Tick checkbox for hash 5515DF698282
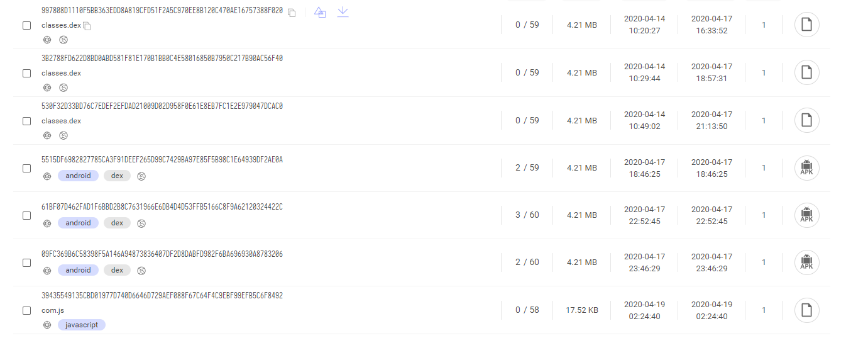The height and width of the screenshot is (338, 868). pos(26,168)
